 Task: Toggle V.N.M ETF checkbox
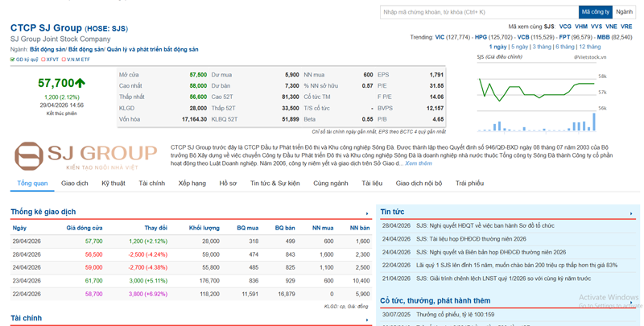[x=64, y=60]
